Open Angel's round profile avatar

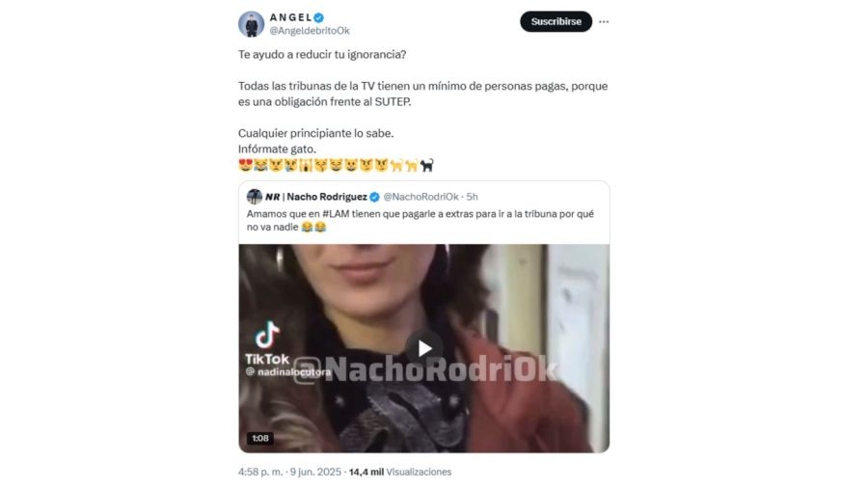pyautogui.click(x=251, y=24)
